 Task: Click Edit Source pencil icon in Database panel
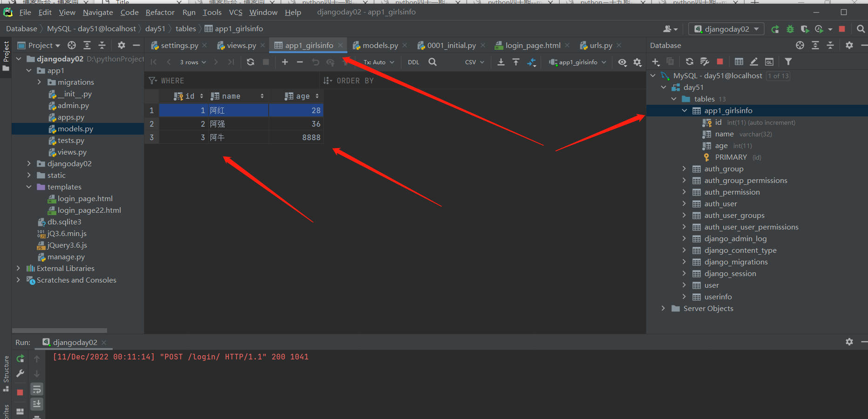[754, 61]
